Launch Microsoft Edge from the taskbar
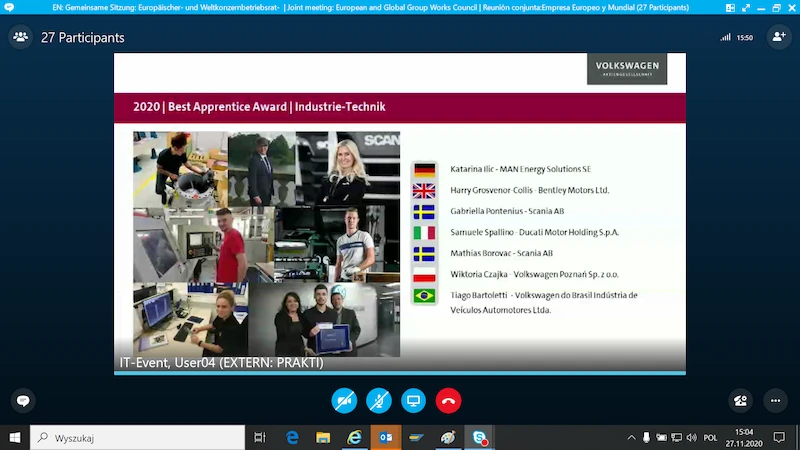 coord(292,437)
